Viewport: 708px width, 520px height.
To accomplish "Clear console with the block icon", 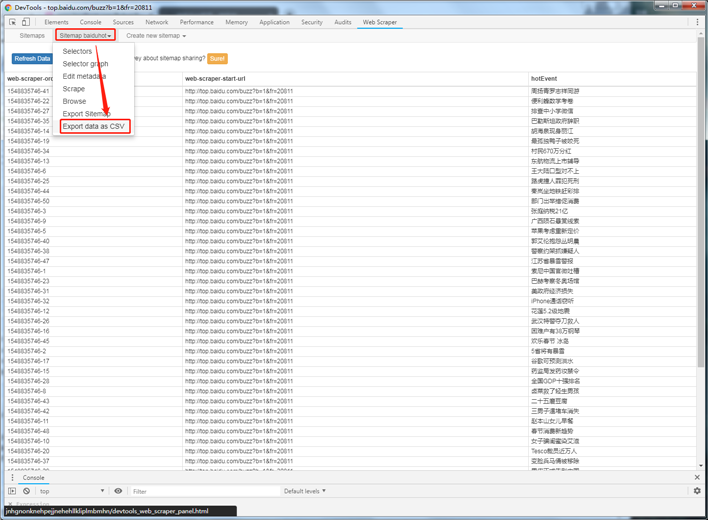I will click(27, 491).
